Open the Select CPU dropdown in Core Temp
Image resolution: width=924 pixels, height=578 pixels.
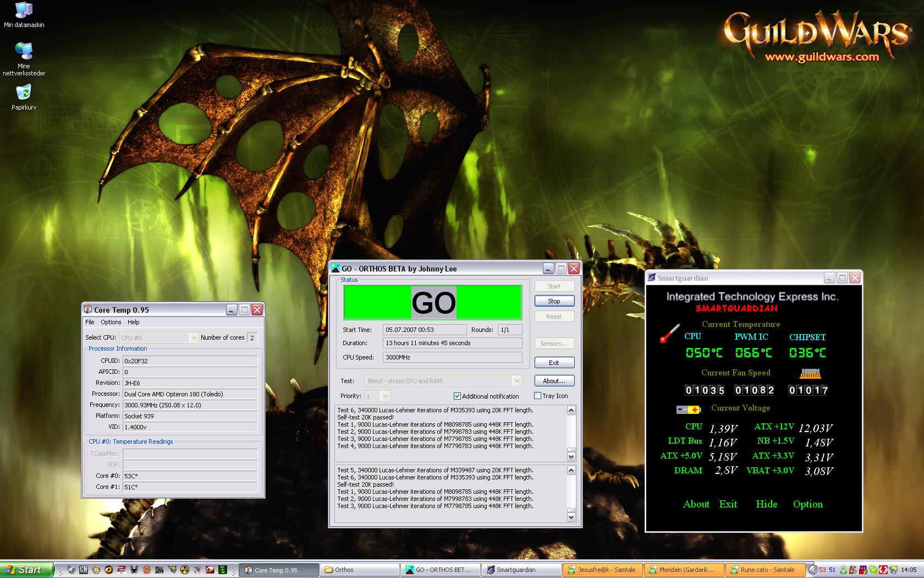tap(158, 337)
